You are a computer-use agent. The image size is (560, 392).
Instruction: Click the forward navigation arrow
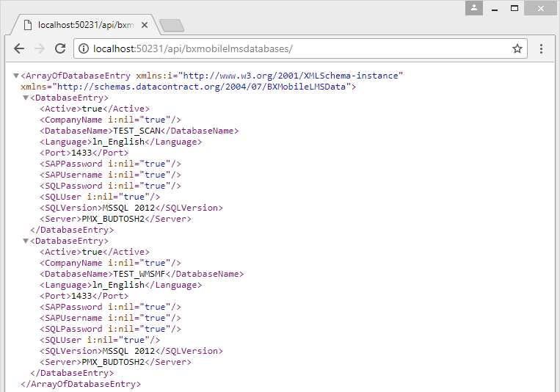click(40, 48)
